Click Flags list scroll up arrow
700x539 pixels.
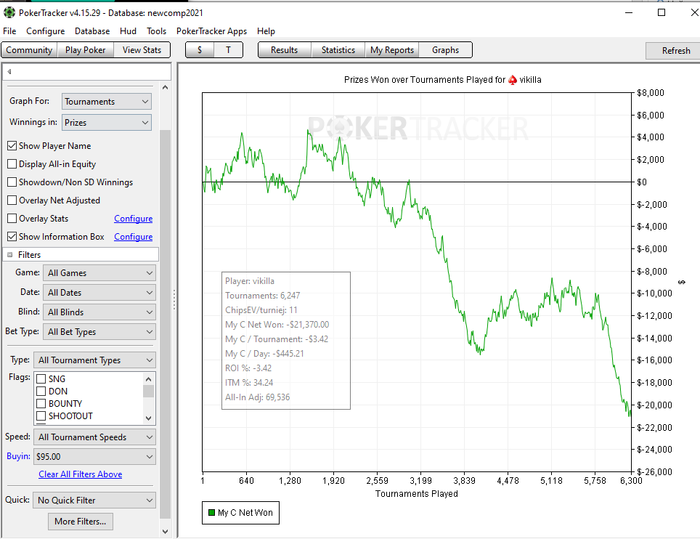tap(149, 379)
